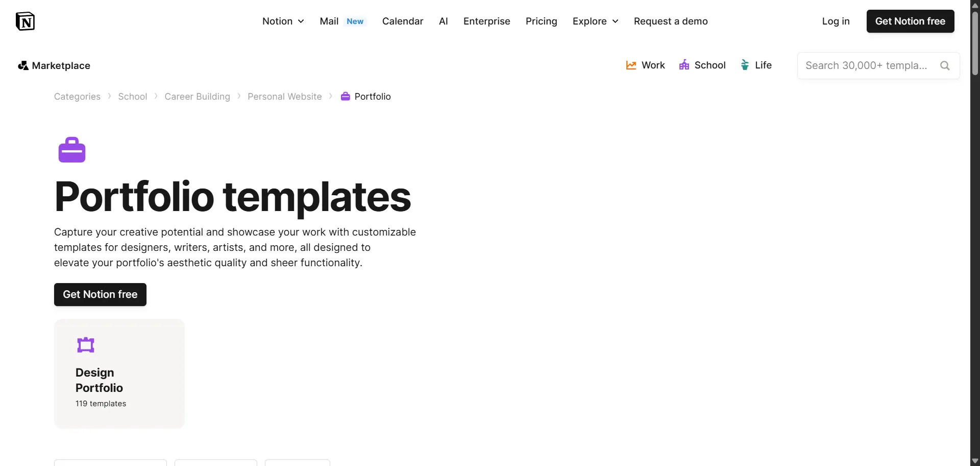Click the Marketplace shapes icon
980x466 pixels.
pyautogui.click(x=23, y=65)
